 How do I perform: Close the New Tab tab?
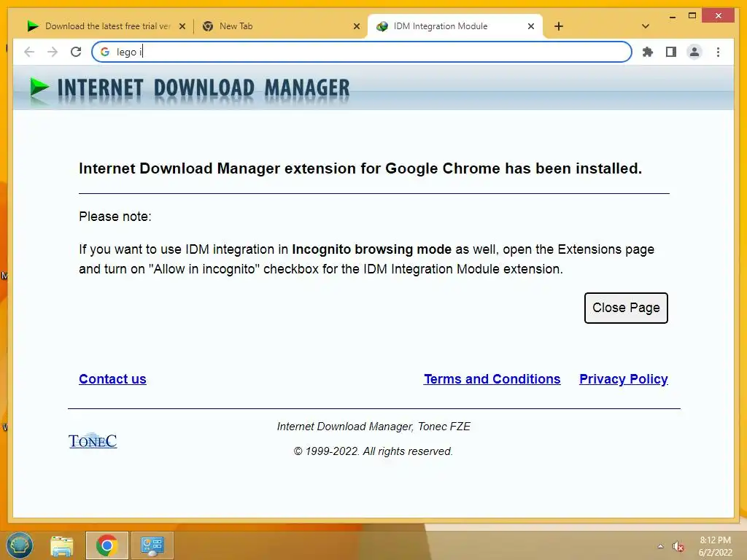[356, 26]
